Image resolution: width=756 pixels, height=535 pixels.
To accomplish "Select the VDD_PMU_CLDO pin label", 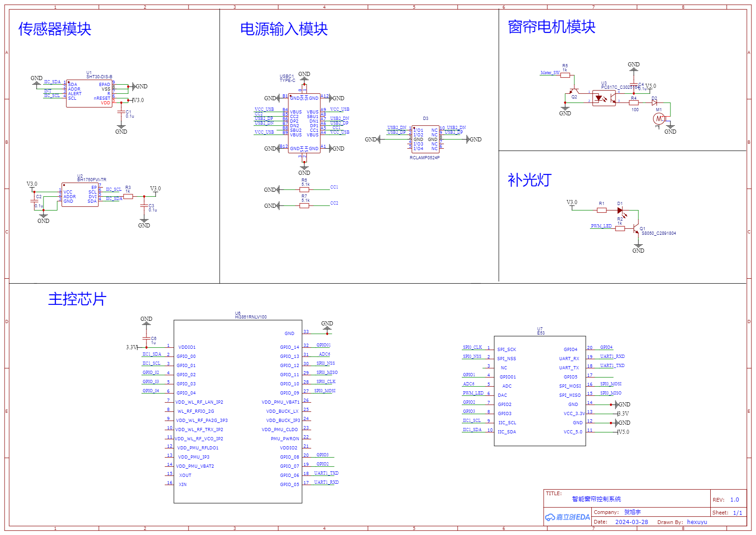I will [x=280, y=430].
